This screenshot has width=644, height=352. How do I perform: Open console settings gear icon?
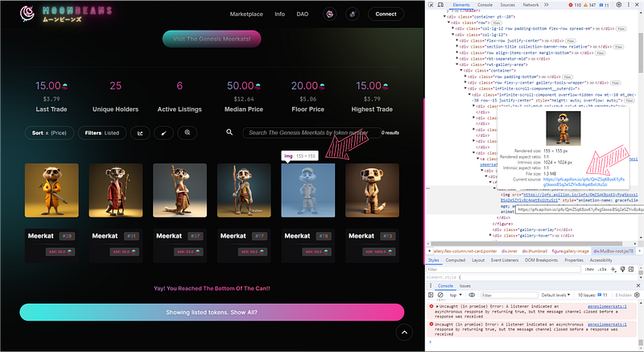637,295
